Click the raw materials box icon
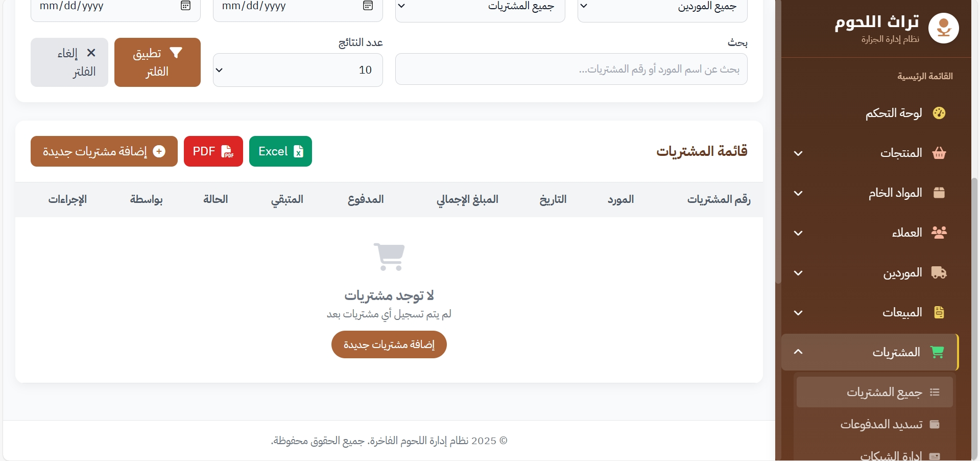Viewport: 980px width, 461px height. tap(939, 193)
